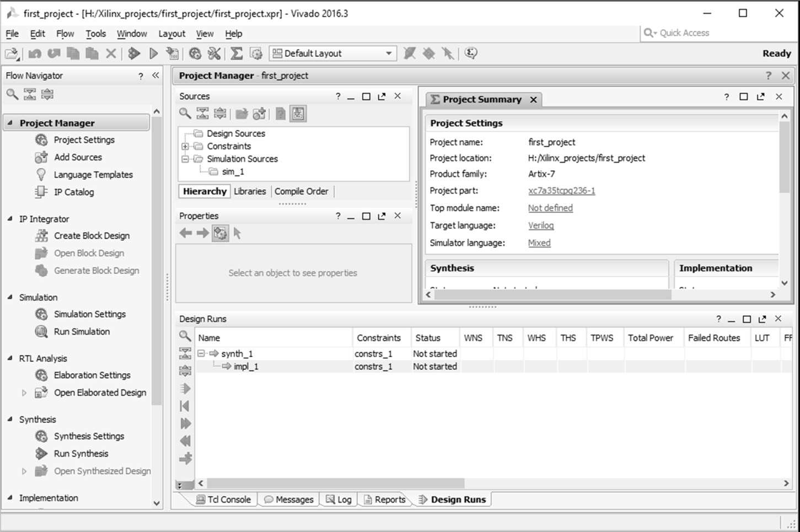Collapse synth_1 run in Design Runs
Viewport: 800px width, 532px height.
[201, 353]
